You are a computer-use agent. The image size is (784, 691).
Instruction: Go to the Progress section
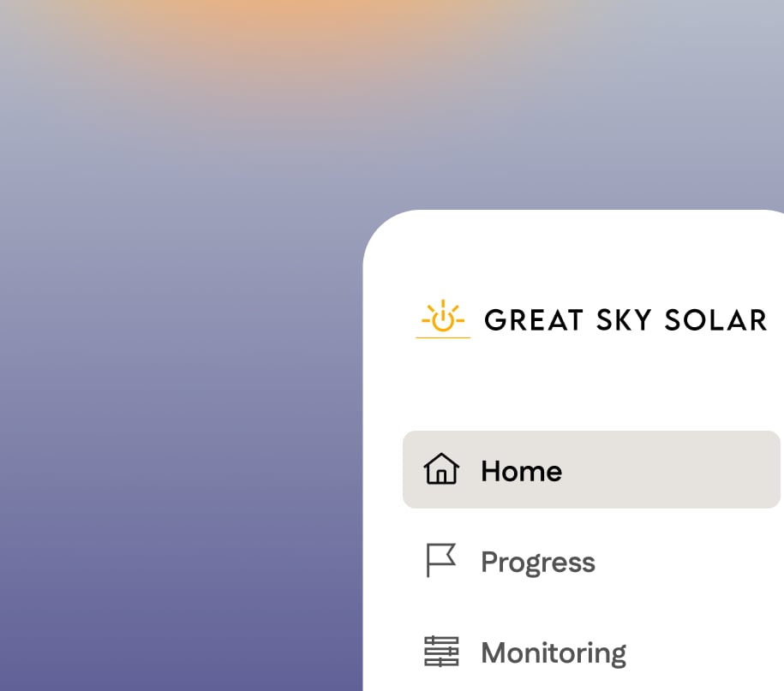point(537,562)
